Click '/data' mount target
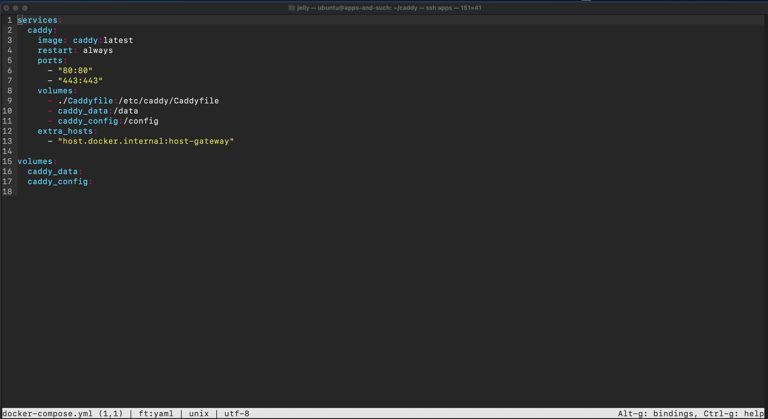The image size is (768, 419). click(125, 111)
